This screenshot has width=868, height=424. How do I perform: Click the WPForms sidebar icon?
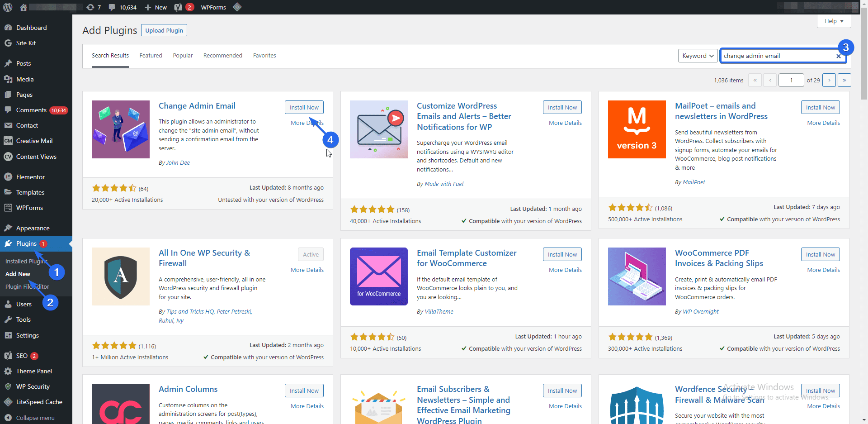pos(8,208)
